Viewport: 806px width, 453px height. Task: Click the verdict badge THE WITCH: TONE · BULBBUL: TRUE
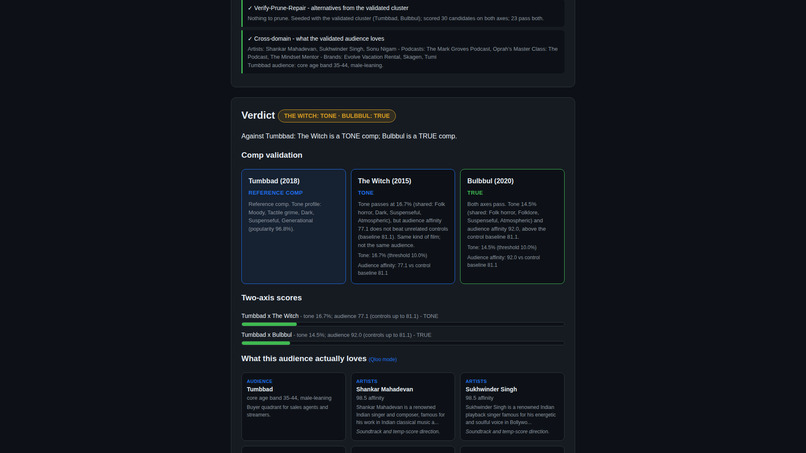pyautogui.click(x=337, y=116)
